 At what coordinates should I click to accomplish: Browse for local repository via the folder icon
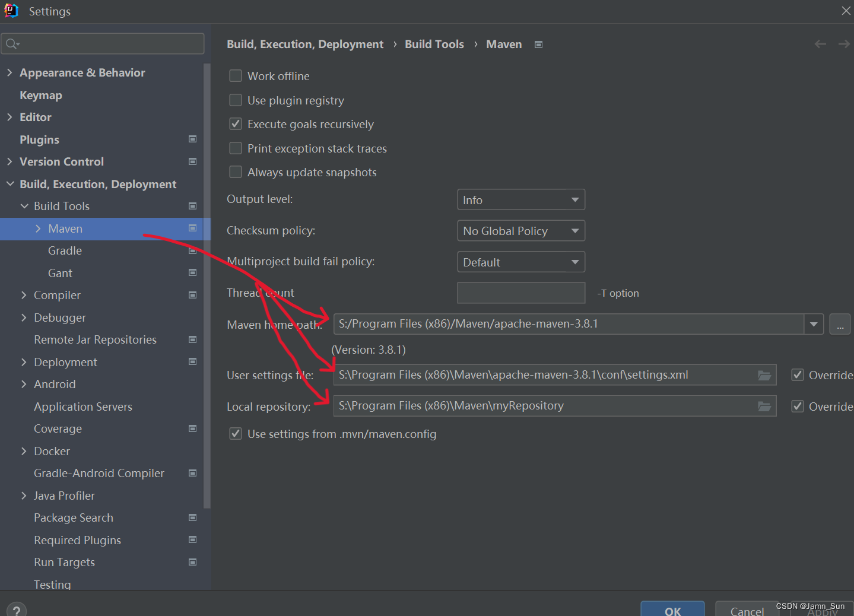[x=764, y=406]
